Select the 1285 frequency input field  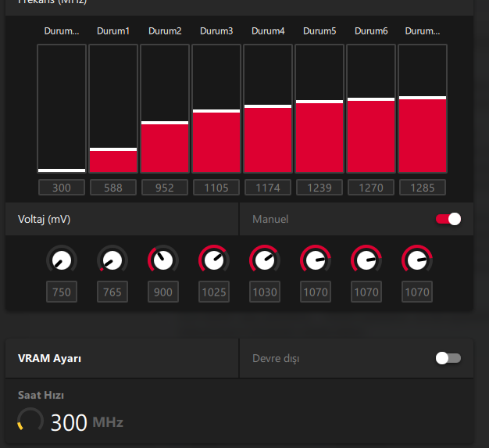tap(423, 188)
